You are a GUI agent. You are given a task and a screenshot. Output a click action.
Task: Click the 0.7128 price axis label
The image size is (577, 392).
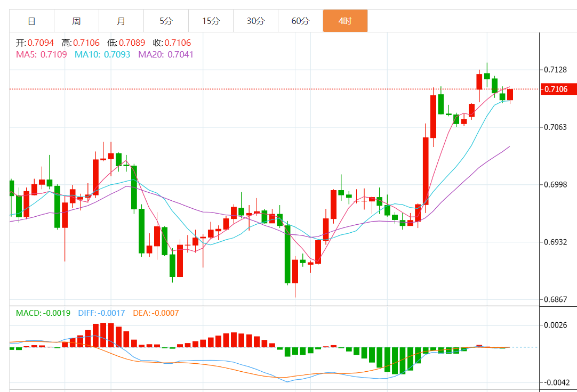[555, 70]
